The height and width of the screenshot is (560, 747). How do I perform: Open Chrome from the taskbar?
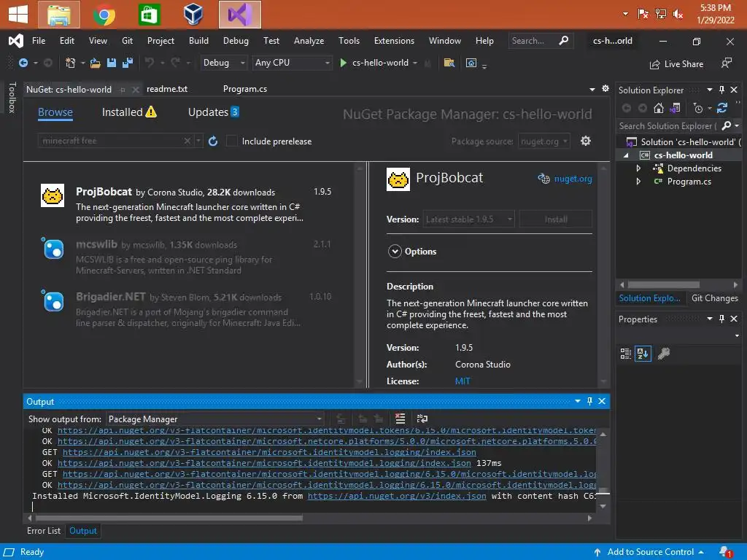pos(104,15)
